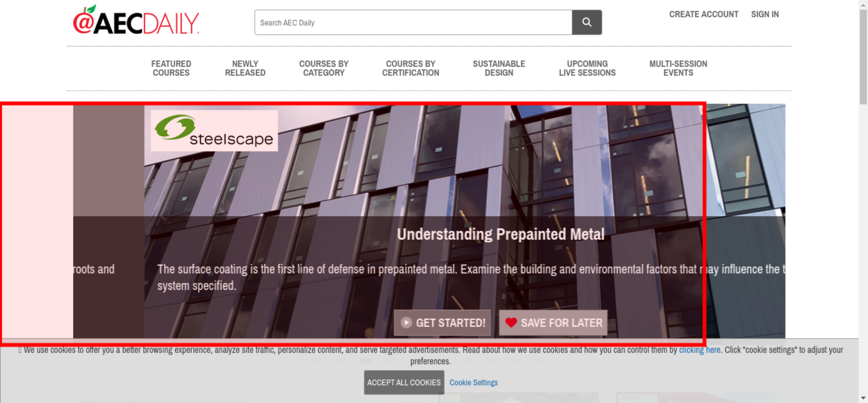Focus the Search AEC Daily field
This screenshot has height=403, width=868.
coord(413,23)
